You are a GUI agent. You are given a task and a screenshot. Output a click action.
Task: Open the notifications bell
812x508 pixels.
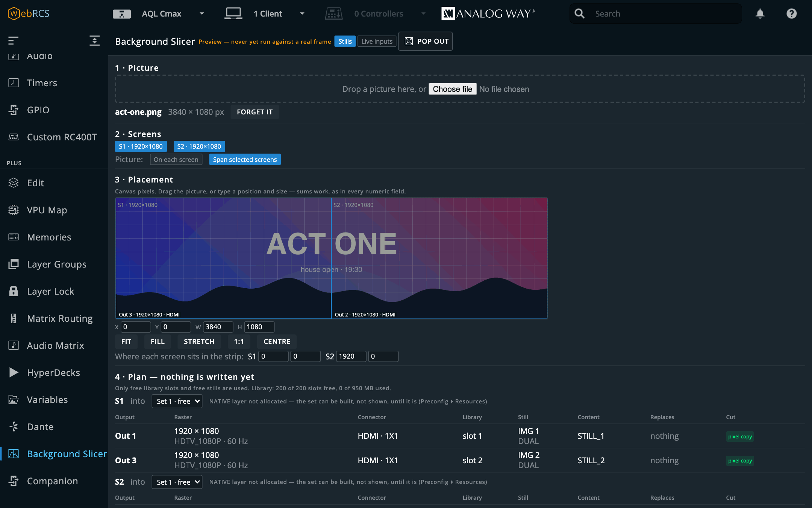760,14
